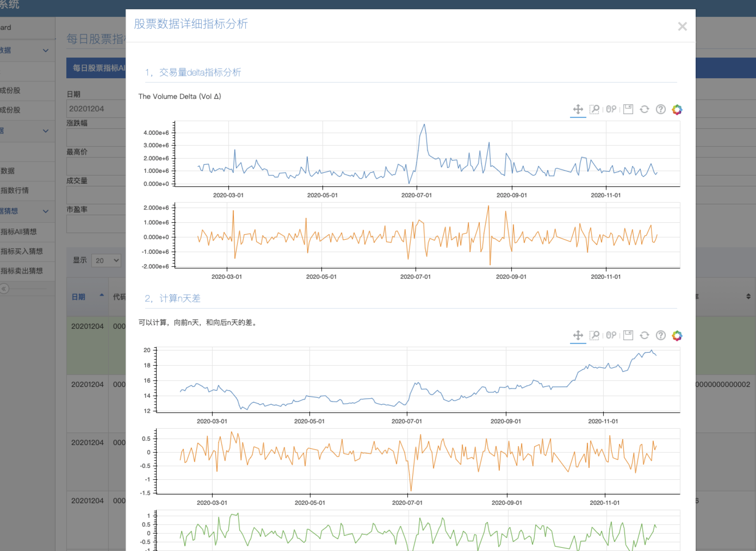Click the 每日股票指标 blue panel header in background
Image resolution: width=756 pixels, height=551 pixels.
tap(96, 68)
